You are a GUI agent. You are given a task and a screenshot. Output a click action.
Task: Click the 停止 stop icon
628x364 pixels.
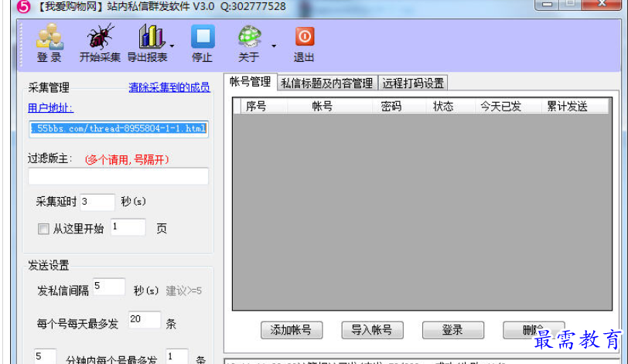(x=203, y=43)
